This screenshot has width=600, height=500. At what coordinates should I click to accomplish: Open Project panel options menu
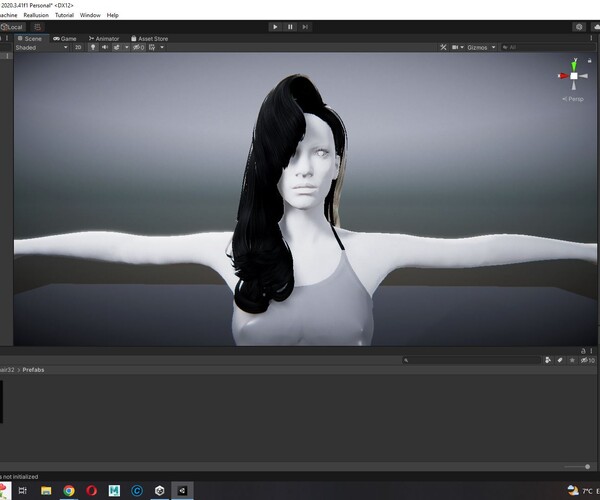click(x=592, y=350)
